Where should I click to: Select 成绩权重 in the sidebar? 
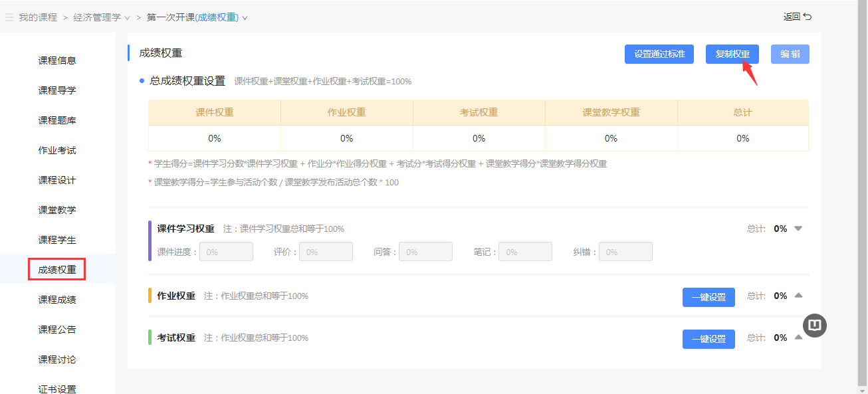[x=57, y=270]
